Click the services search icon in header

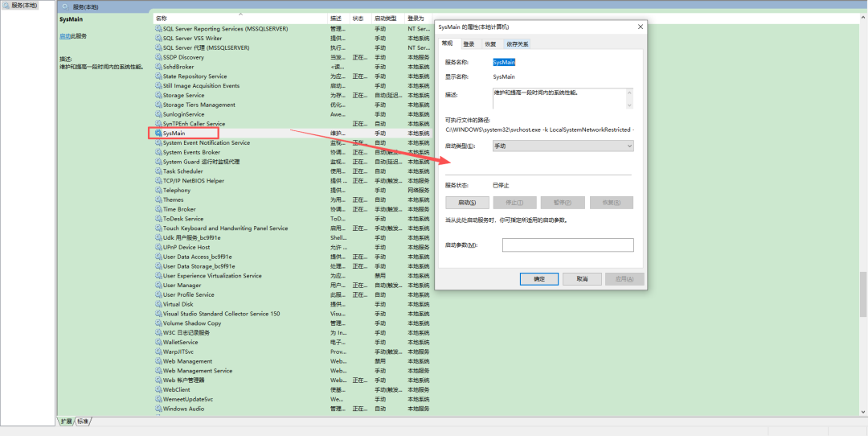65,7
